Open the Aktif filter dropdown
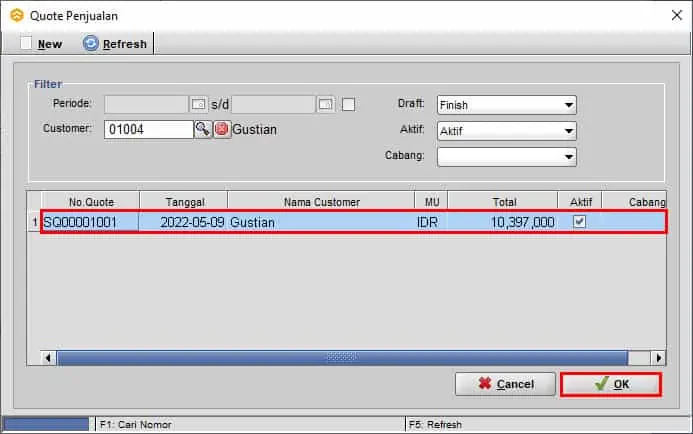Screen dimensions: 693x434 pyautogui.click(x=568, y=131)
